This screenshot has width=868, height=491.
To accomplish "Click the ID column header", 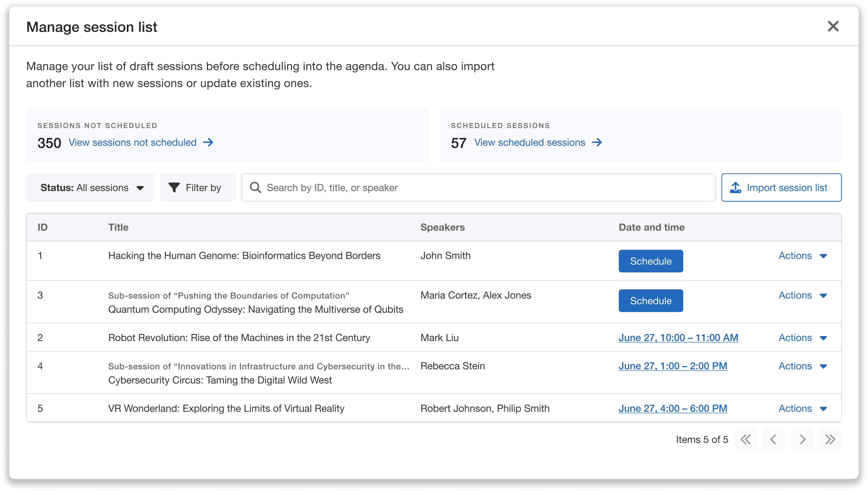I will point(42,227).
